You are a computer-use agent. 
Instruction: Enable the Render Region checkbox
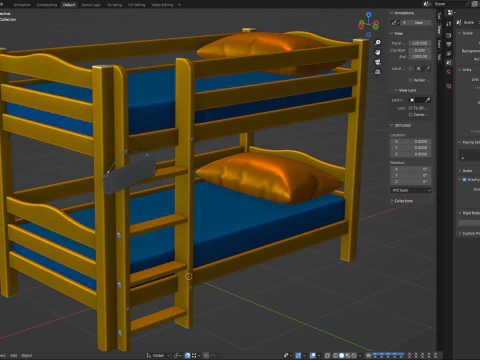point(410,80)
